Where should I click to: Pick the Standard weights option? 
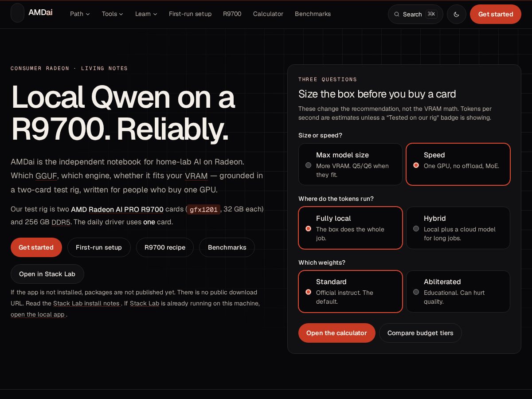coord(350,291)
